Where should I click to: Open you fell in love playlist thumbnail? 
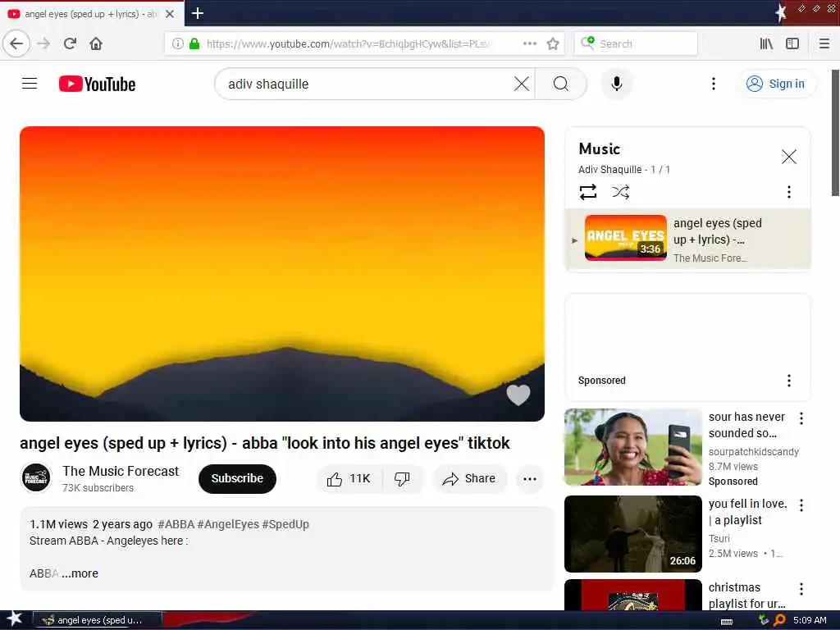coord(633,533)
